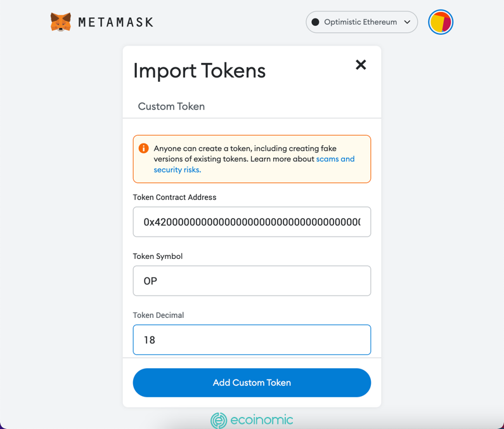Open the scams and security risks link
Image resolution: width=504 pixels, height=429 pixels.
[x=335, y=159]
